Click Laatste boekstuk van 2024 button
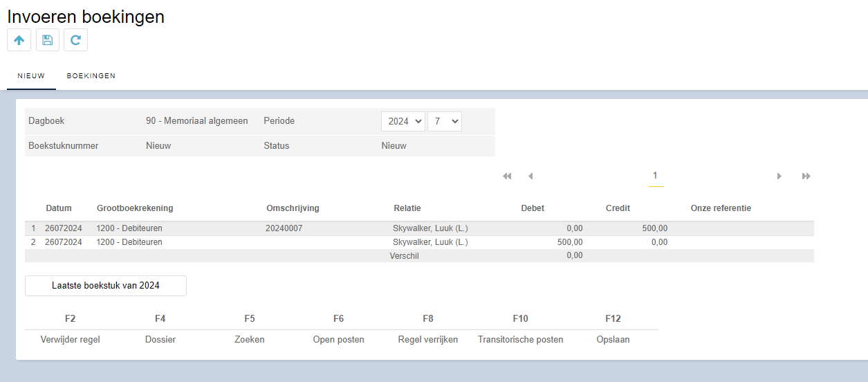The height and width of the screenshot is (382, 868). 106,286
